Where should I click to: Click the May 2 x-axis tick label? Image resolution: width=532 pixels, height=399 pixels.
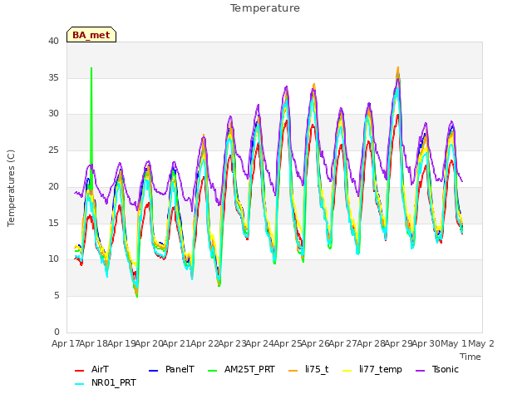coord(481,343)
